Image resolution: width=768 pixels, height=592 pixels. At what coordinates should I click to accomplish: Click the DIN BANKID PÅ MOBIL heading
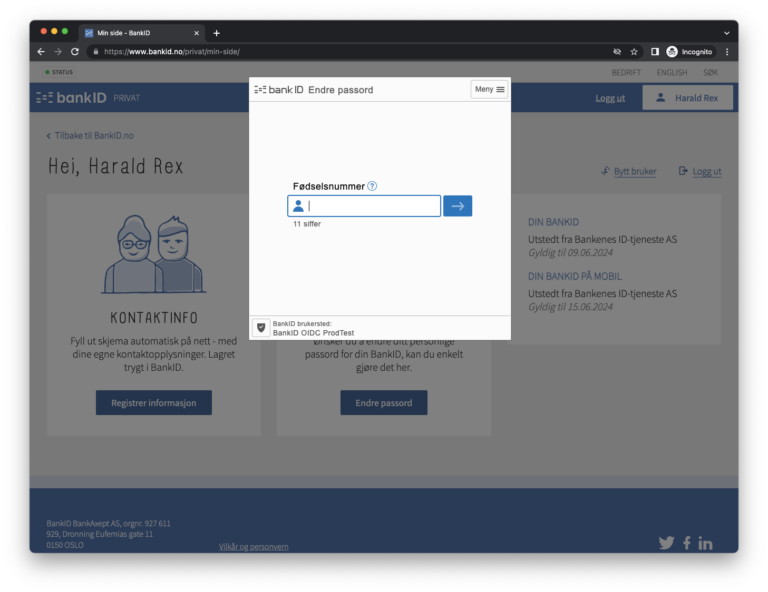[575, 276]
